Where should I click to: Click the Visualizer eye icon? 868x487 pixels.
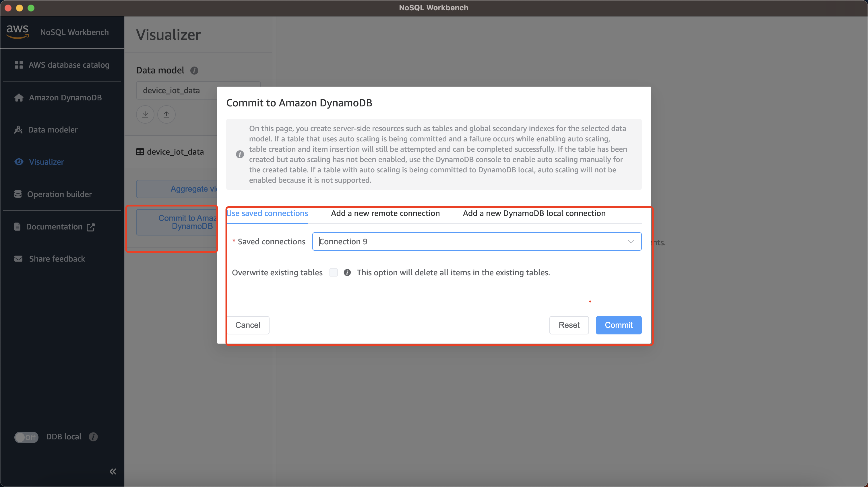pyautogui.click(x=19, y=162)
